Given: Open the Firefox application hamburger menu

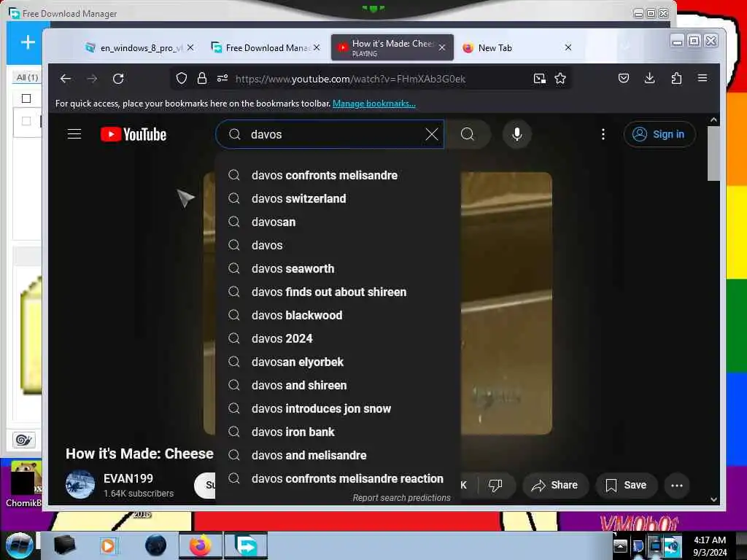Looking at the screenshot, I should tap(703, 78).
